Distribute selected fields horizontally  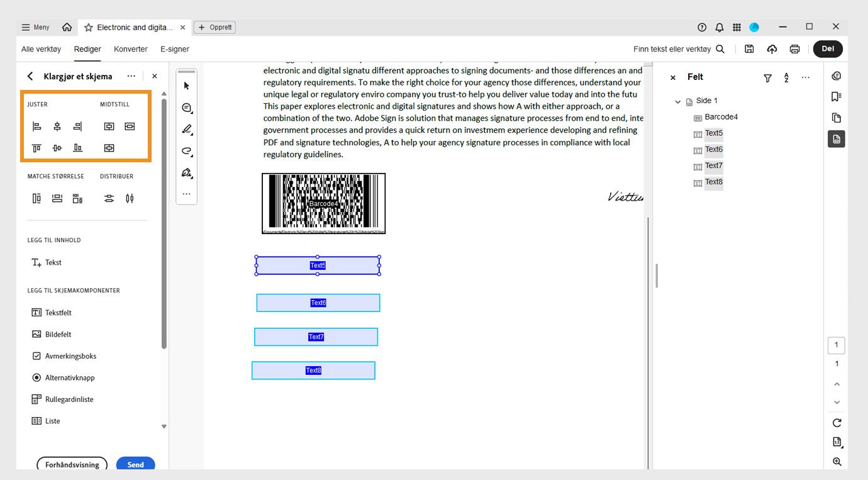click(x=130, y=199)
